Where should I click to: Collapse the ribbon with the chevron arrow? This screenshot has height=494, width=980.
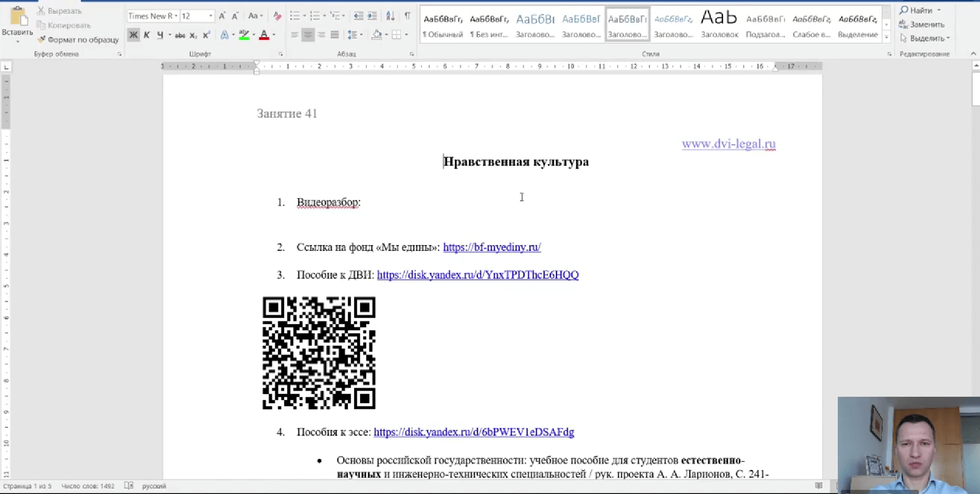pyautogui.click(x=973, y=54)
